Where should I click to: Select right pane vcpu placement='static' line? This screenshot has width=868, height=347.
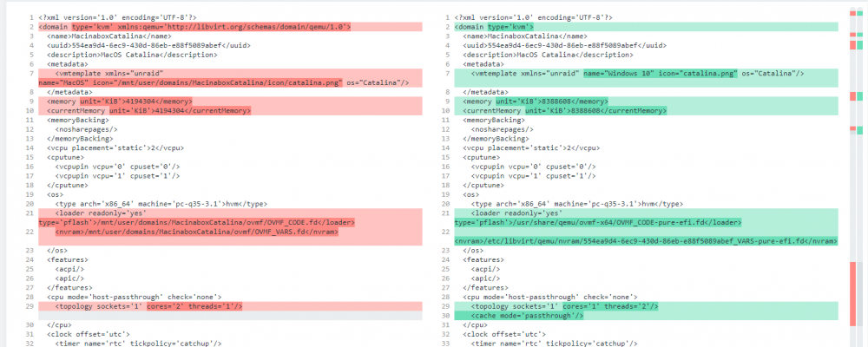[531, 148]
